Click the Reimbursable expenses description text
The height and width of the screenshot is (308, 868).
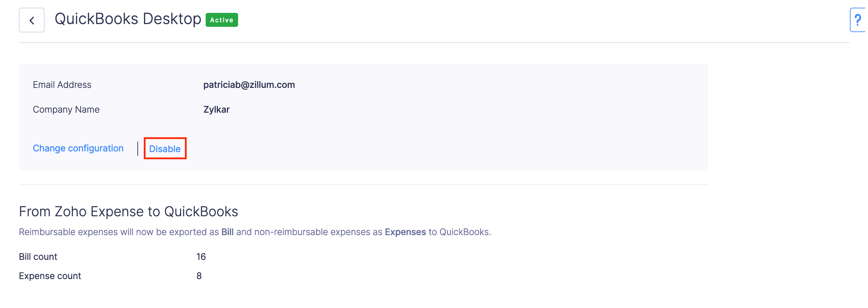(119, 232)
